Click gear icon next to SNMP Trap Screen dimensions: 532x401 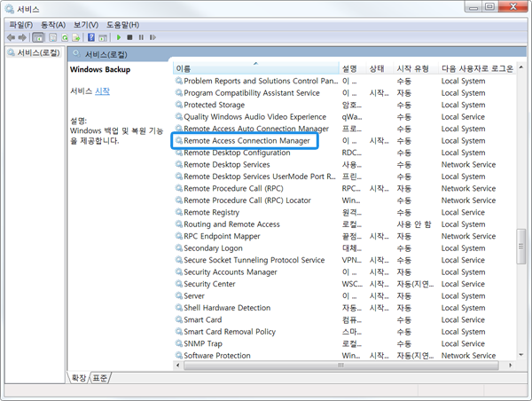coord(179,343)
